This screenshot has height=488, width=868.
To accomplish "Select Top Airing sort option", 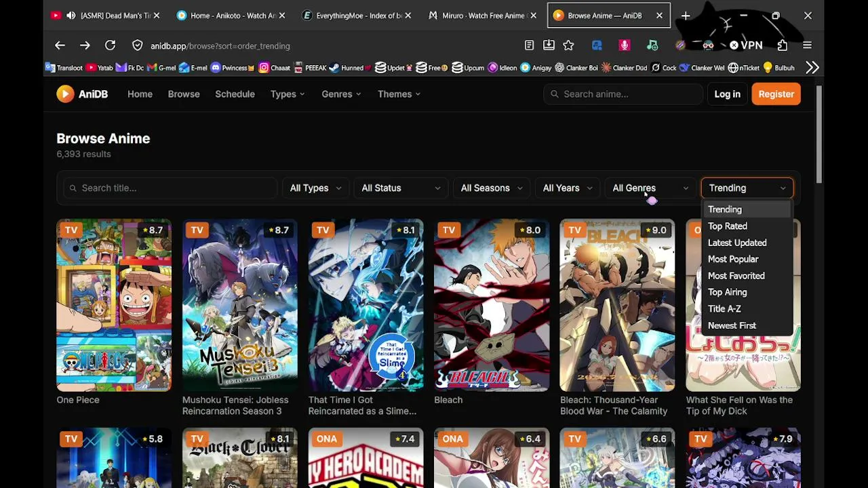I will (x=746, y=292).
